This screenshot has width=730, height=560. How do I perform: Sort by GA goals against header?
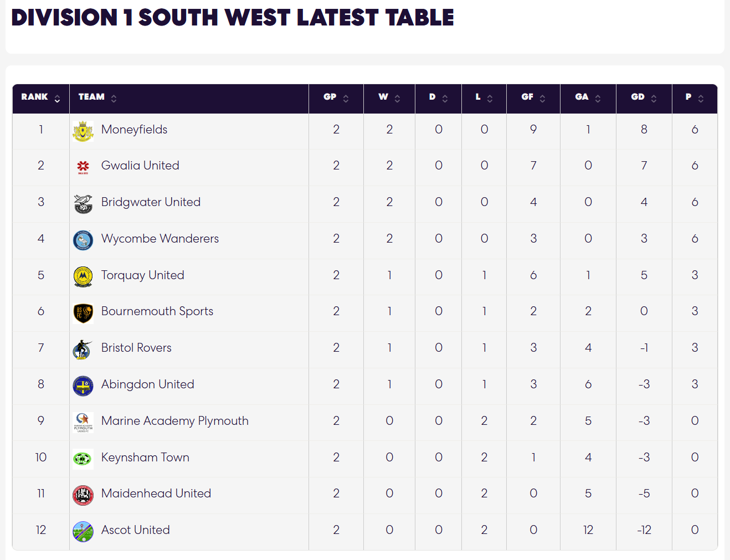tap(588, 99)
